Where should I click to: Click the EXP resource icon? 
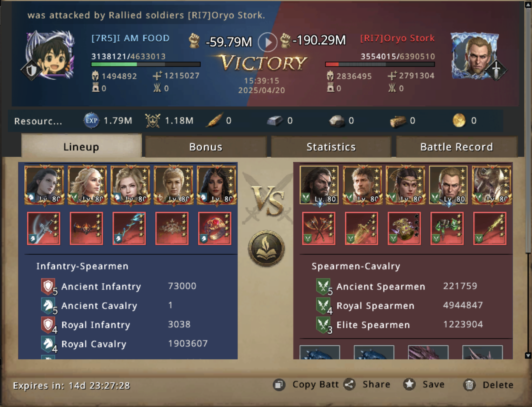(x=91, y=120)
